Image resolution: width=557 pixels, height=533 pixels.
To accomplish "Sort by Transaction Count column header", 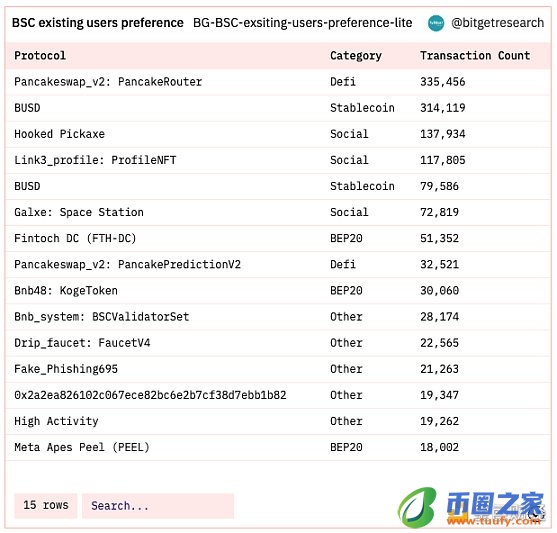I will tap(475, 56).
